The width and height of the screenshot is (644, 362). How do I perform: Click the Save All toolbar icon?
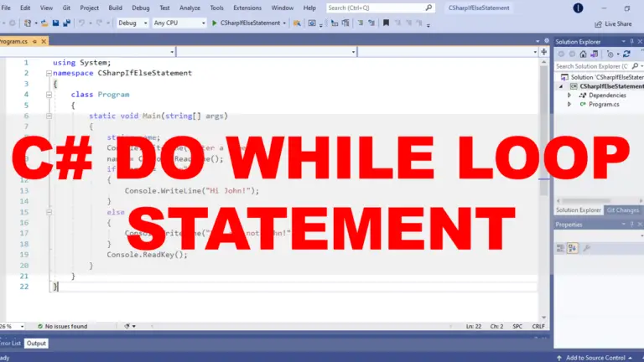(x=66, y=23)
